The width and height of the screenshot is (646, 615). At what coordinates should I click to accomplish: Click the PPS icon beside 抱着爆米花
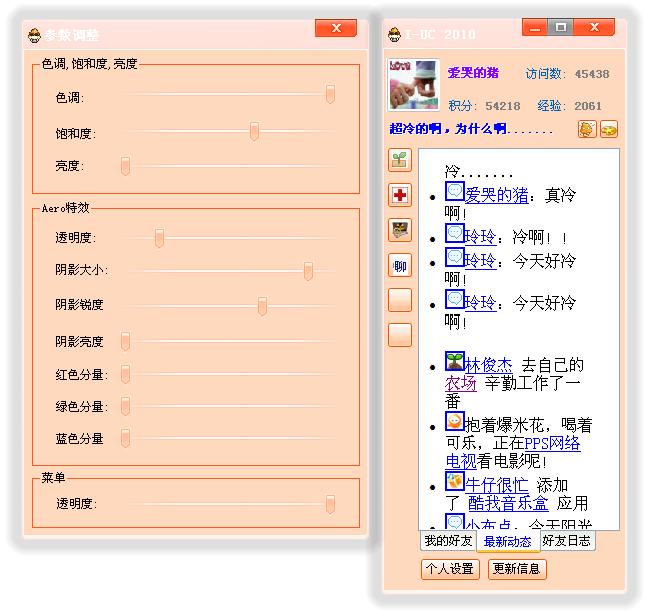455,421
